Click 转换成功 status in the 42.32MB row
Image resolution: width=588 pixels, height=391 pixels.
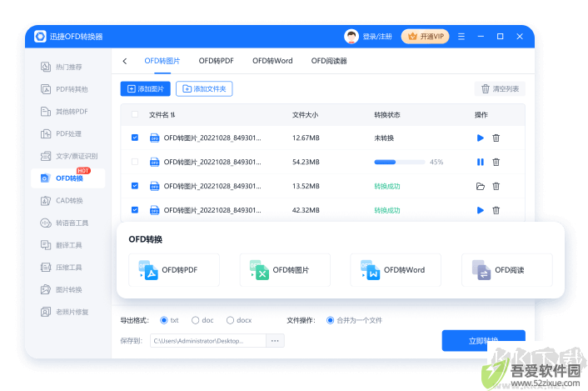387,210
